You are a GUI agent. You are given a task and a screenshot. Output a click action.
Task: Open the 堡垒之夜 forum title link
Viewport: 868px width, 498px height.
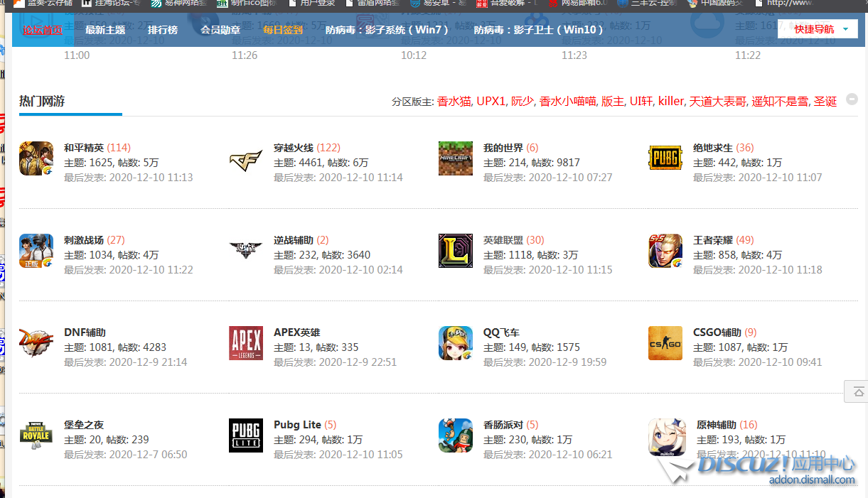(84, 425)
